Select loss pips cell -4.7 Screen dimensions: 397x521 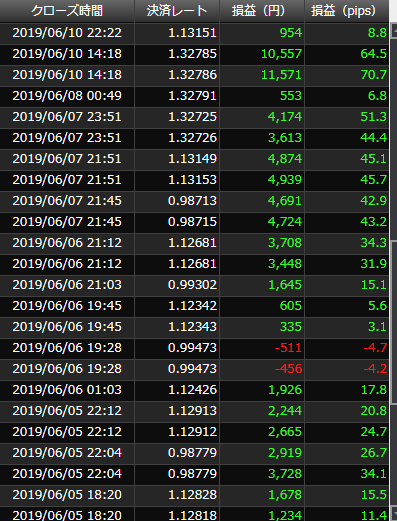click(347, 348)
